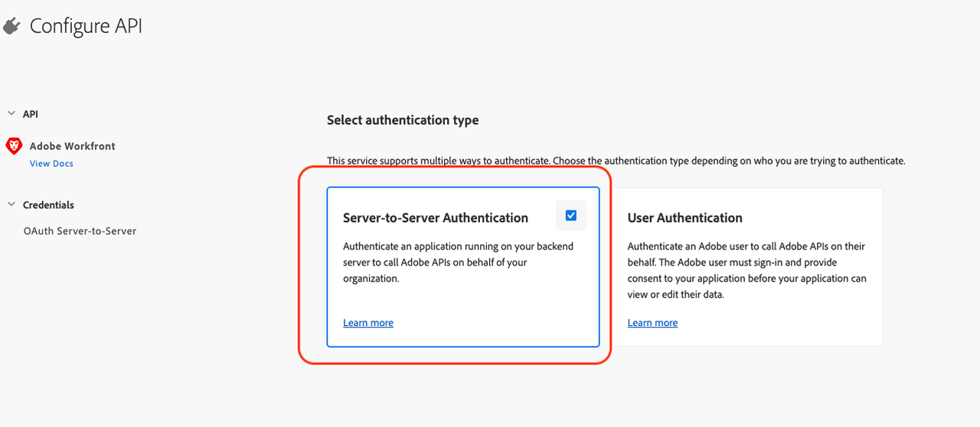Select OAuth Server-to-Server credential item

click(x=80, y=230)
